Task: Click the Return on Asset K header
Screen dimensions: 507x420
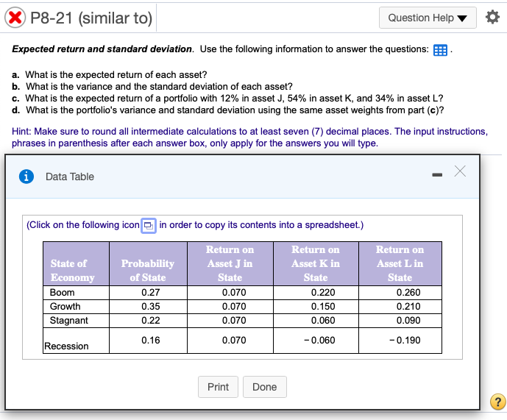Action: click(316, 263)
